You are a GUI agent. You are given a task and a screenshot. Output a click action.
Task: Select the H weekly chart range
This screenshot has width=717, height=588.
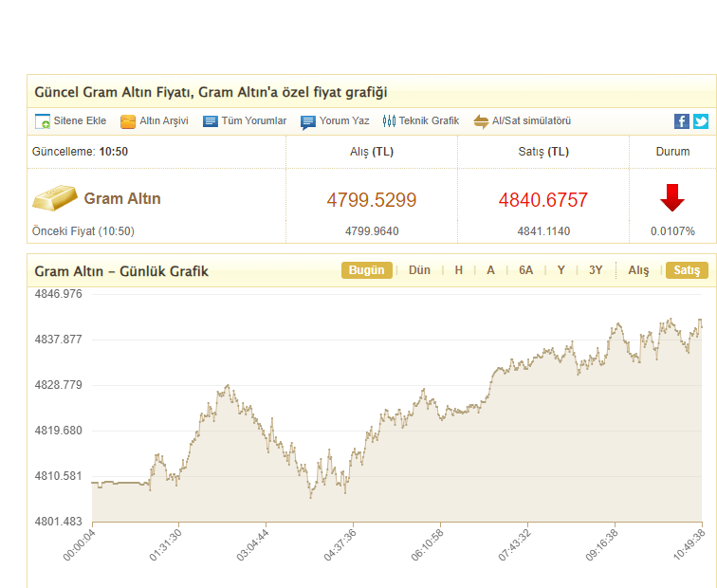[459, 270]
